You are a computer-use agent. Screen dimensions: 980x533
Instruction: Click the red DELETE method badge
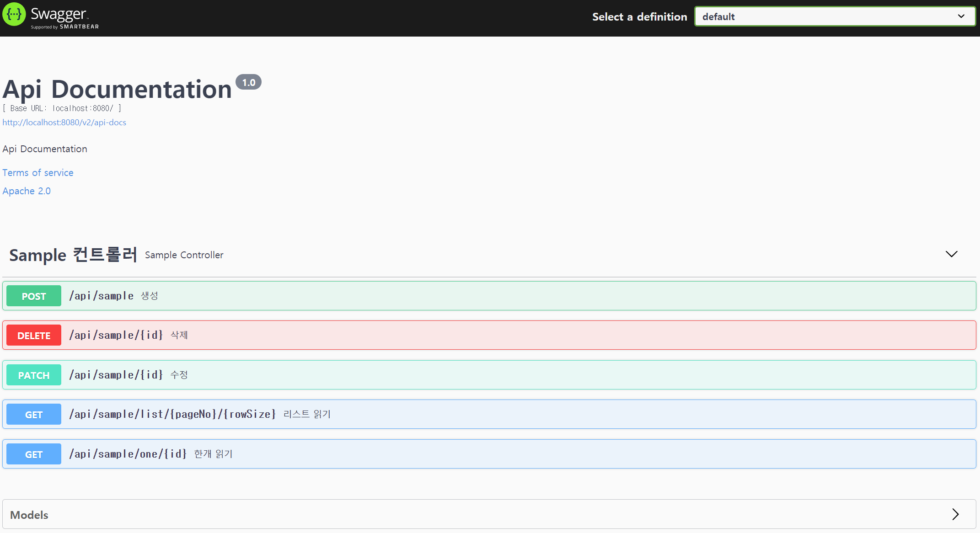tap(33, 335)
